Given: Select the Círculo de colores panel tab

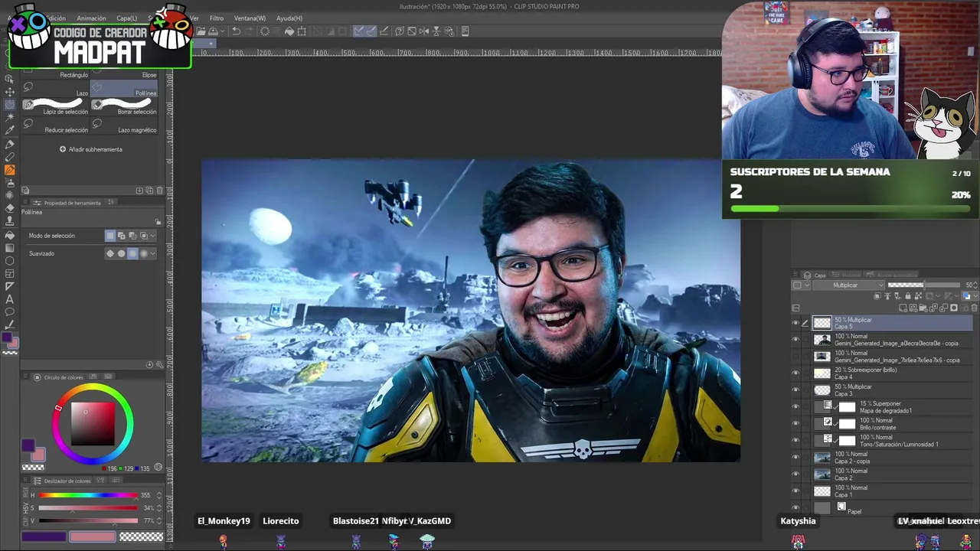Looking at the screenshot, I should click(59, 377).
